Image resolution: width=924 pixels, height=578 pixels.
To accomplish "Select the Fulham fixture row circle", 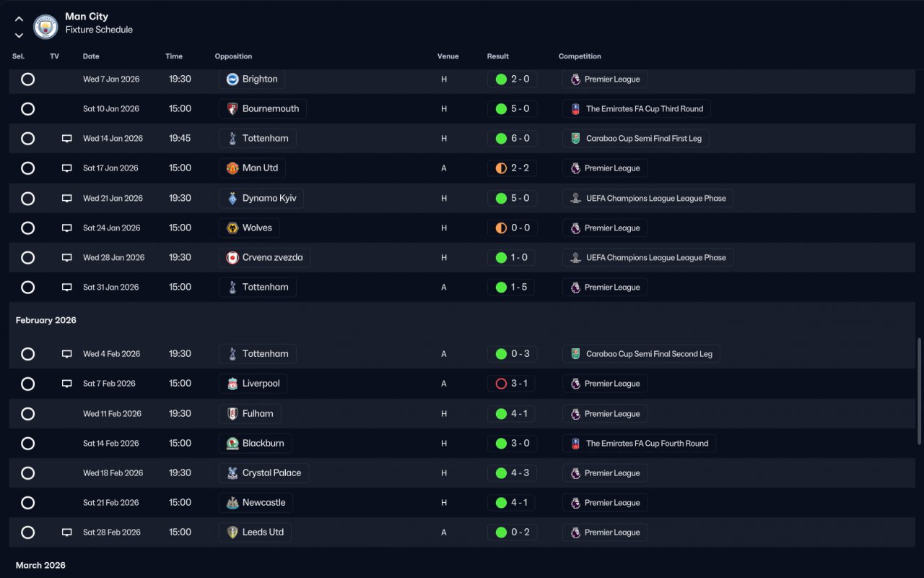I will pyautogui.click(x=27, y=414).
